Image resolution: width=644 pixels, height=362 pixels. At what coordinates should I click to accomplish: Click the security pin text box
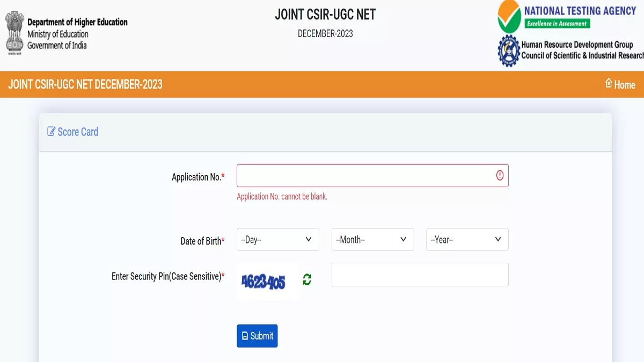point(420,275)
